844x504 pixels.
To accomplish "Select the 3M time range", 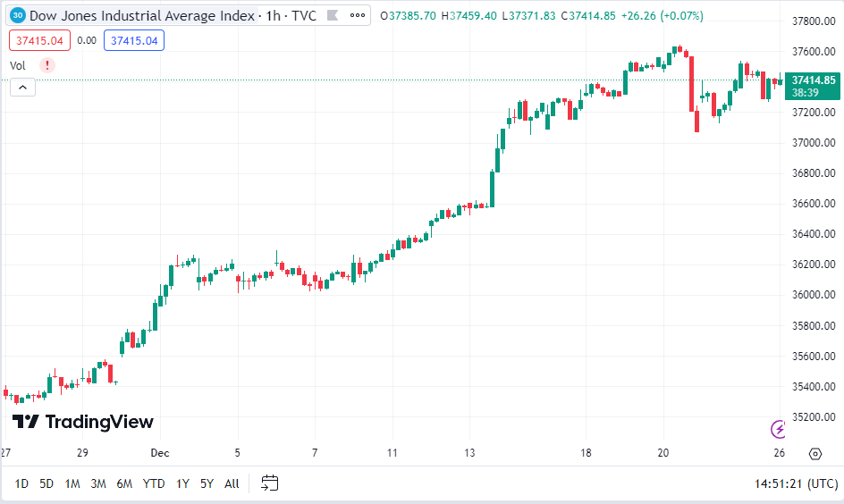I will 98,483.
